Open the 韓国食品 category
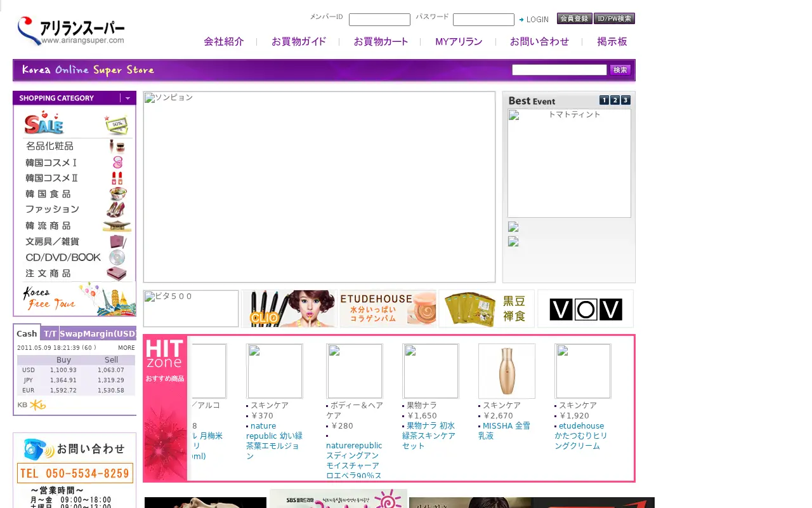Image resolution: width=812 pixels, height=508 pixels. click(75, 194)
